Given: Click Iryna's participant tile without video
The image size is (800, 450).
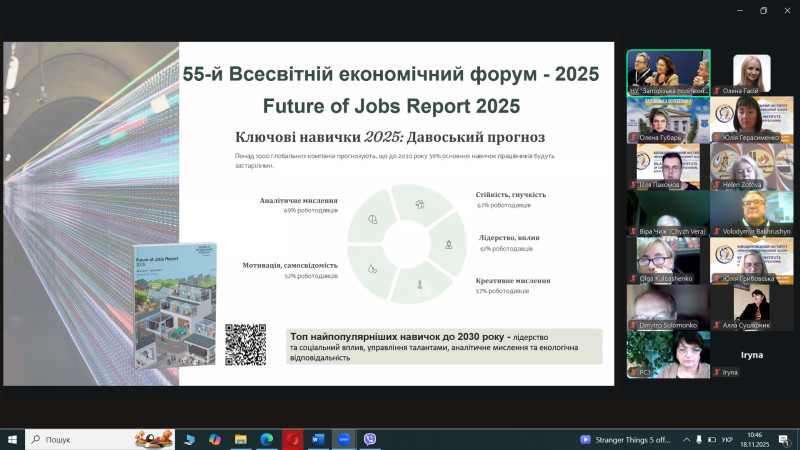Looking at the screenshot, I should click(752, 355).
